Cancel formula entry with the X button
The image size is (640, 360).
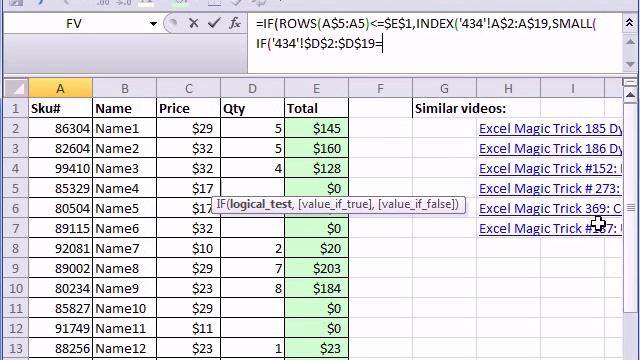(193, 24)
